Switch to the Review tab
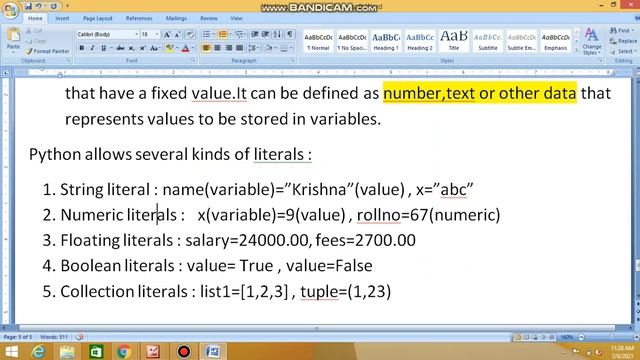Screen dimensions: 640x360 pos(209,18)
